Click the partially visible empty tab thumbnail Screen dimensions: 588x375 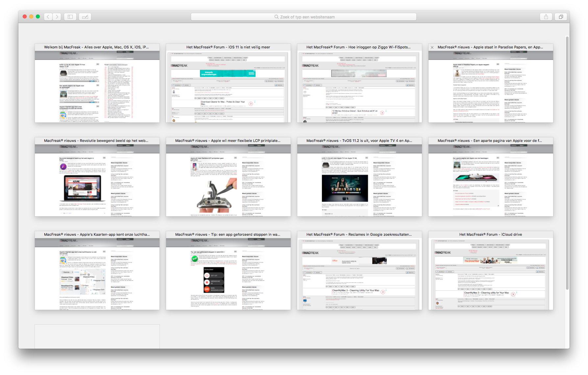pos(97,336)
